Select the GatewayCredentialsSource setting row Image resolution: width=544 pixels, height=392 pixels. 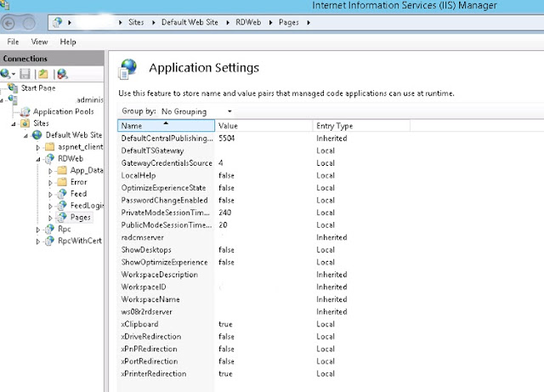[263, 163]
